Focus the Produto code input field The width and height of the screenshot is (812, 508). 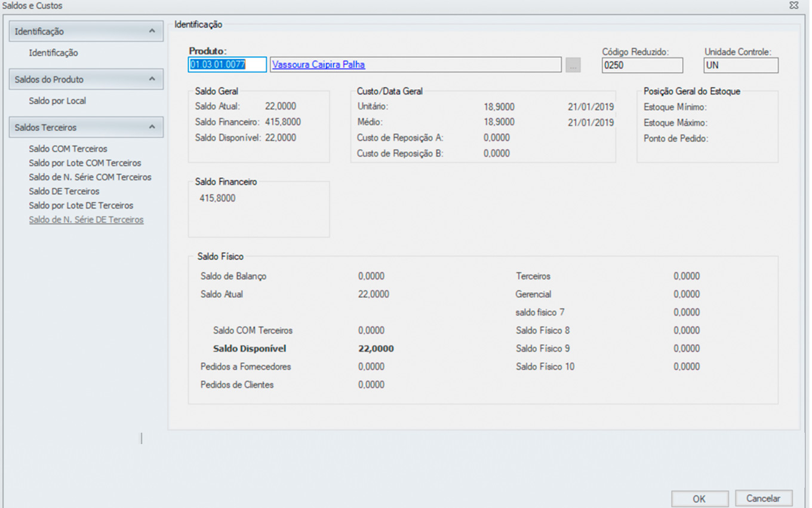pyautogui.click(x=227, y=65)
